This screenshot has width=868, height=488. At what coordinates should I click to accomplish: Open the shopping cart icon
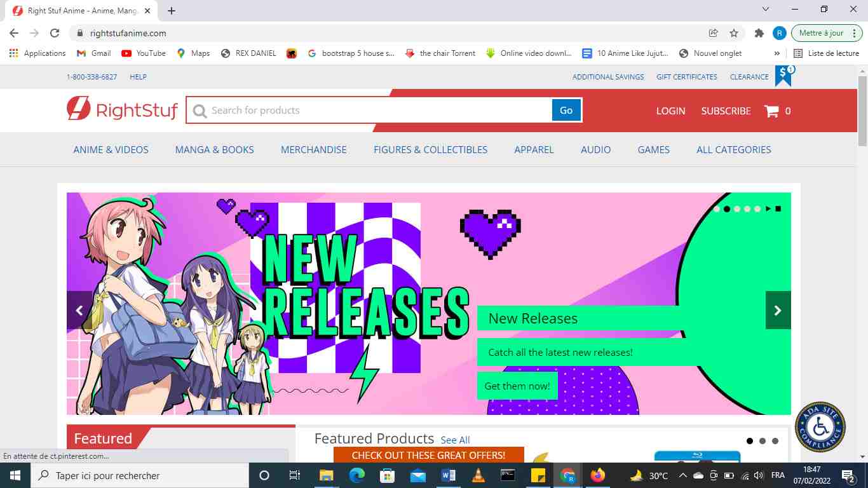click(x=772, y=111)
